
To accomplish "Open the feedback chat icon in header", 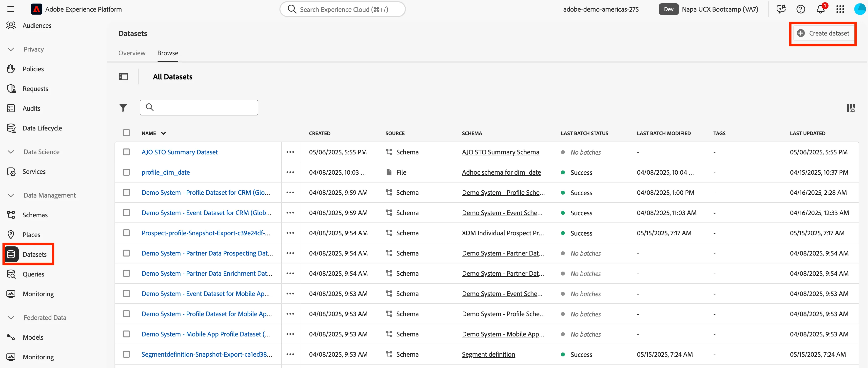I will click(x=781, y=9).
